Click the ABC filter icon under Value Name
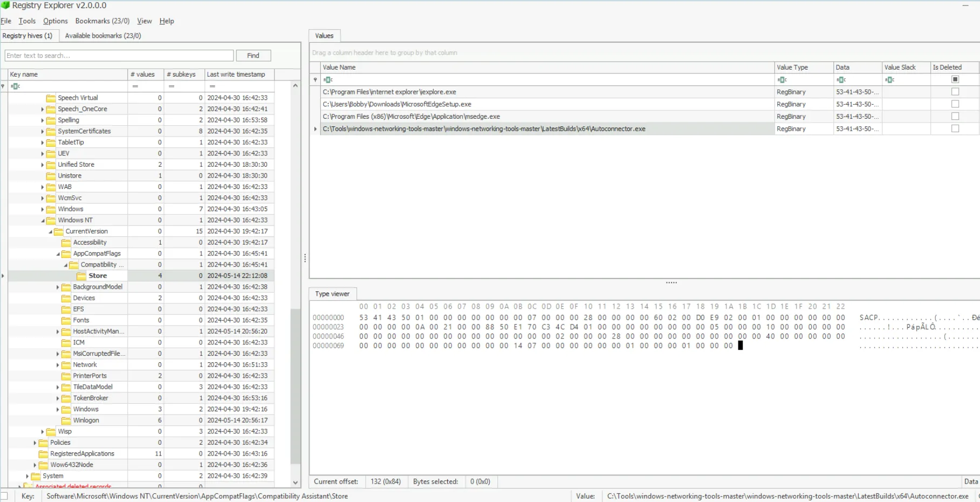This screenshot has width=980, height=502. 327,79
